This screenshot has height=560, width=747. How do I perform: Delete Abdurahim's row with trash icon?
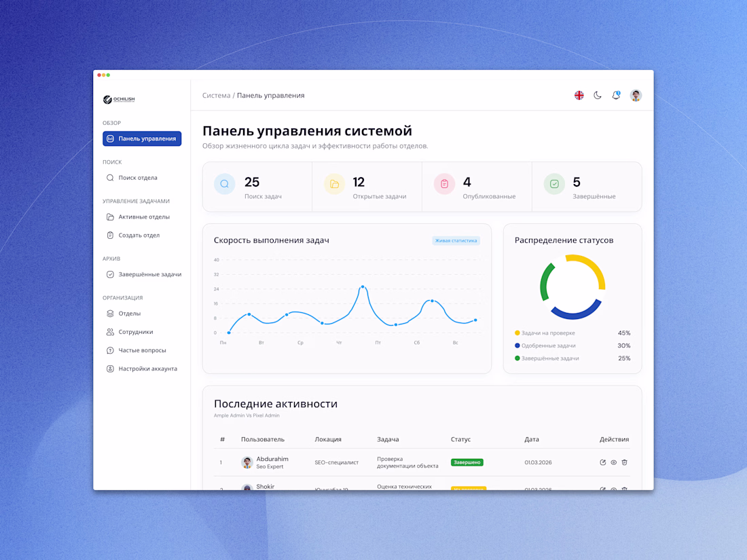click(x=625, y=462)
